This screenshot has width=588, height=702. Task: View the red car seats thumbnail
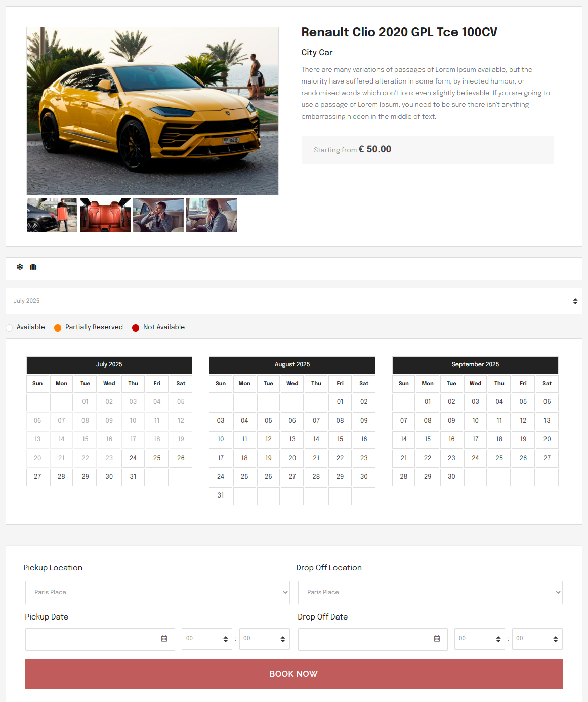pos(105,216)
